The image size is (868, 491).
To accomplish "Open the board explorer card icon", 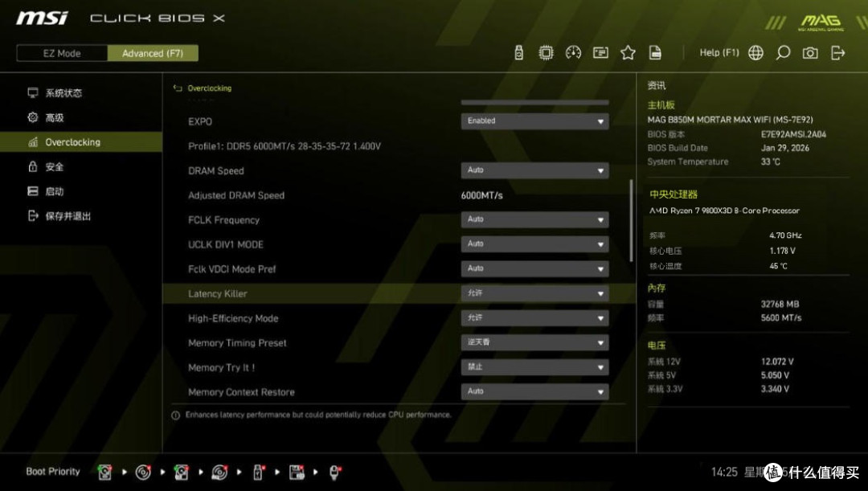I will pos(600,52).
